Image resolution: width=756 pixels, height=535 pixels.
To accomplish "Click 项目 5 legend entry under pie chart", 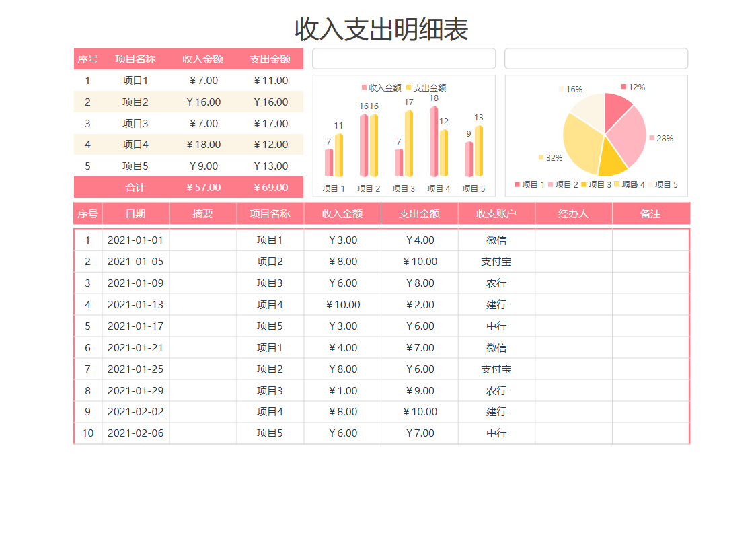I will coord(663,185).
